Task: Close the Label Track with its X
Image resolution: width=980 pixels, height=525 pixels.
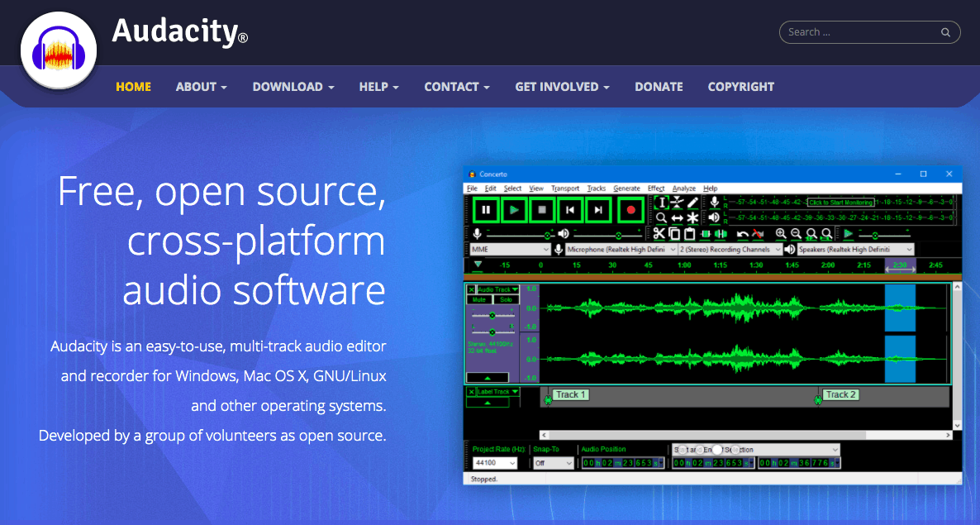Action: click(x=471, y=392)
